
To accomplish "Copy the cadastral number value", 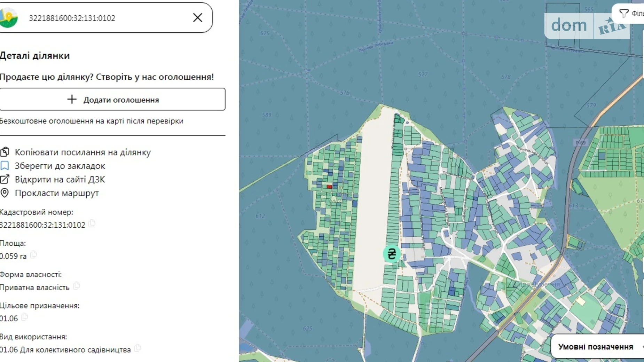I will coord(92,223).
